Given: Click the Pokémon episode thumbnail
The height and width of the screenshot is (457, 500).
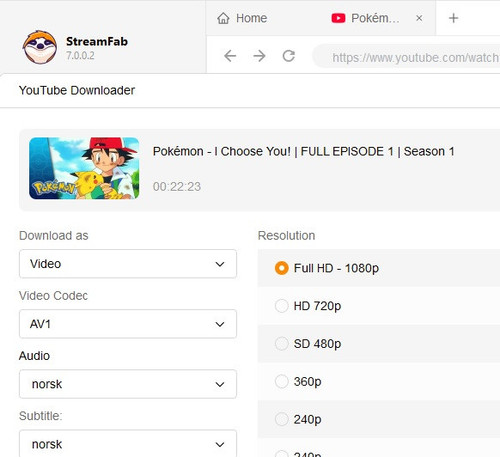Looking at the screenshot, I should (84, 168).
